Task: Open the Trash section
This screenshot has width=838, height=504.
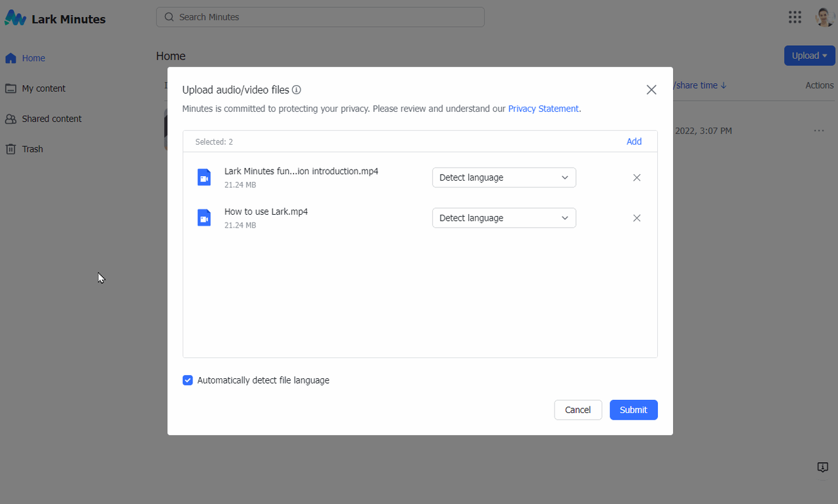Action: click(x=32, y=149)
